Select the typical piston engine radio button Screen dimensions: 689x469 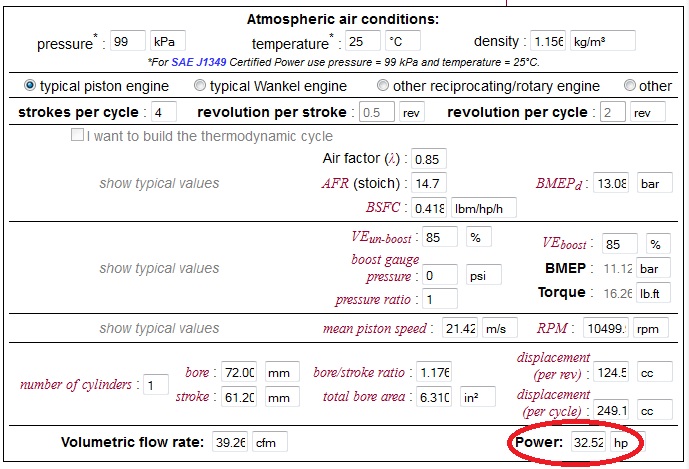tap(30, 85)
